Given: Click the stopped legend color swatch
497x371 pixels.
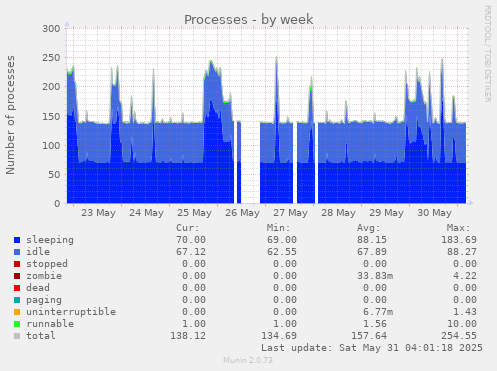Looking at the screenshot, I should coord(17,264).
